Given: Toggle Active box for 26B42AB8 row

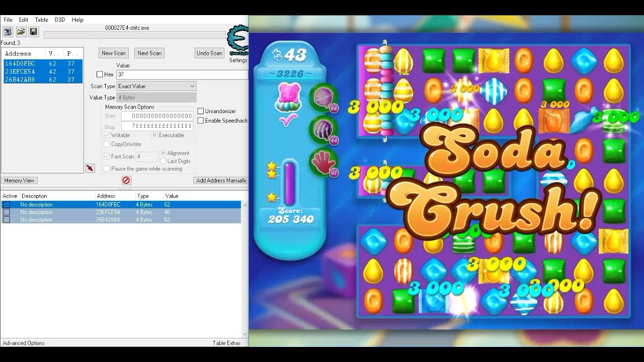Looking at the screenshot, I should coord(7,220).
